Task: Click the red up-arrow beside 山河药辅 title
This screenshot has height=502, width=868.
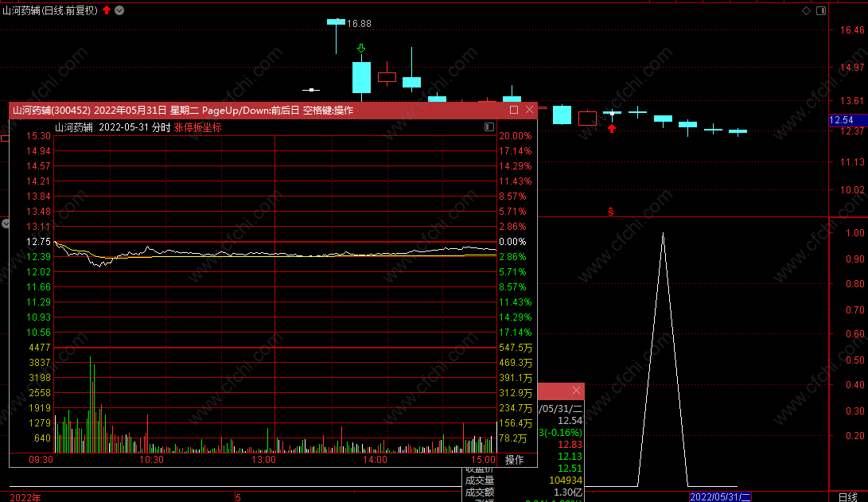Action: pyautogui.click(x=107, y=10)
